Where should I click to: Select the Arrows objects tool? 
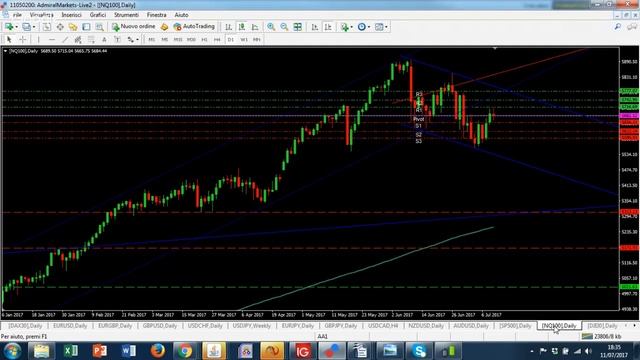(x=131, y=40)
